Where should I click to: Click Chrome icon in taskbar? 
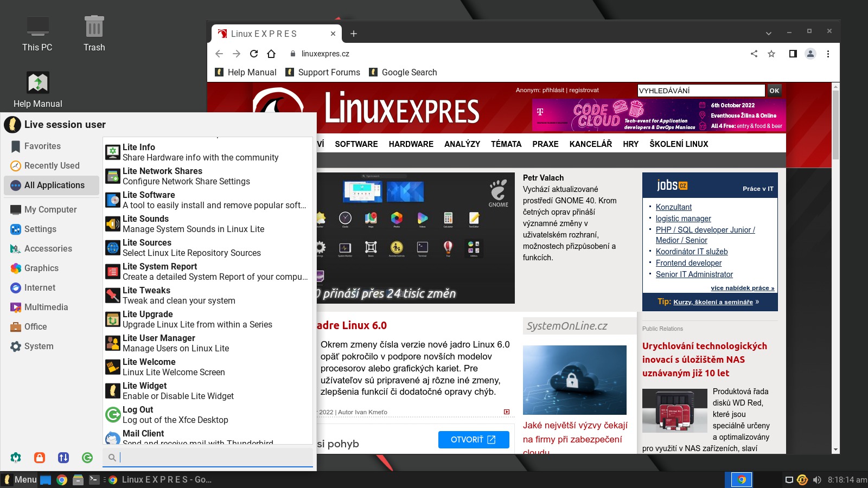(62, 480)
